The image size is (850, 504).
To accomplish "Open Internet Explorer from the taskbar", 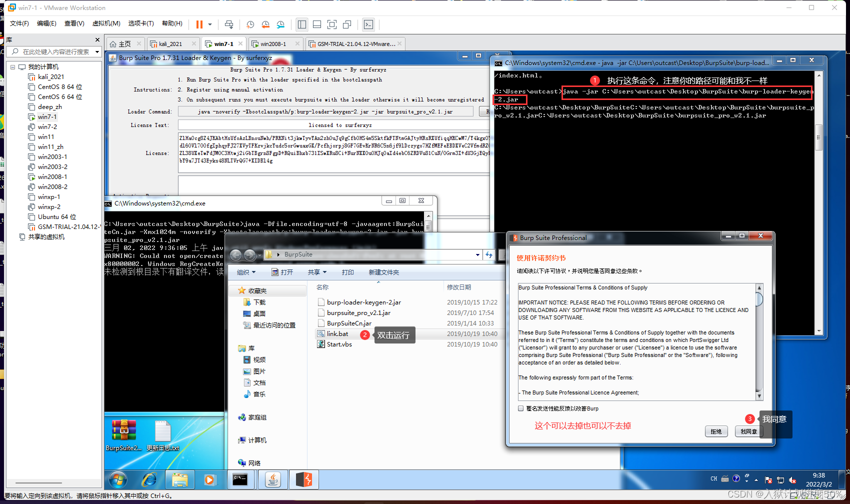I will pyautogui.click(x=149, y=480).
